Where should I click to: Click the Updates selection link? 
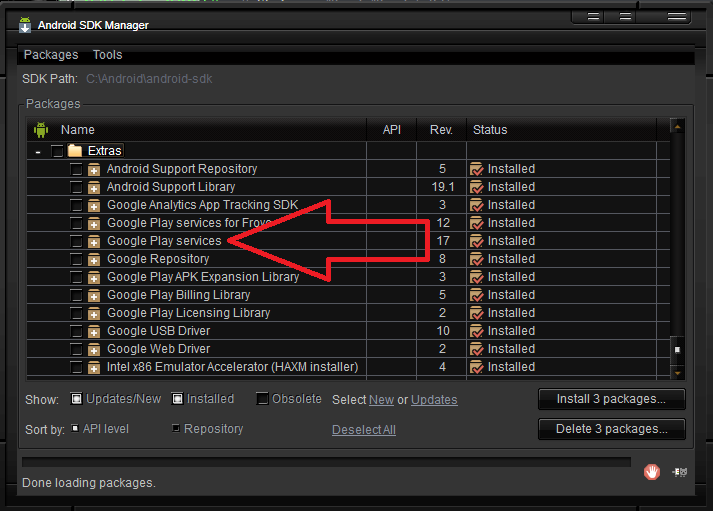click(434, 400)
